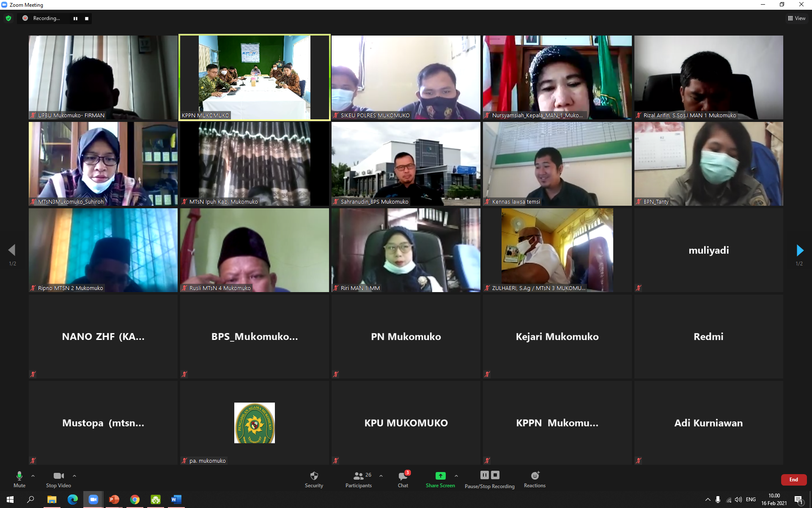The width and height of the screenshot is (812, 508).
Task: Open the volume control tray icon
Action: click(x=738, y=500)
